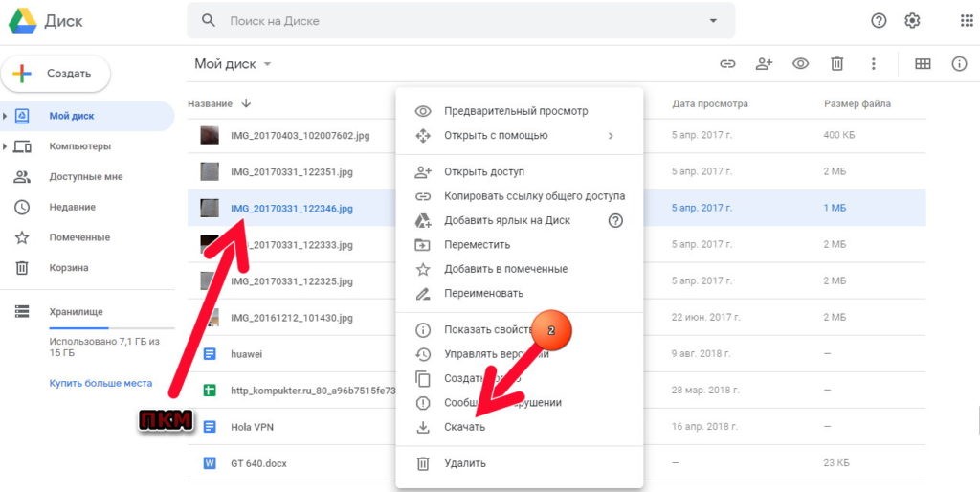Open search options dropdown arrow
Viewport: 980px width, 492px height.
[x=712, y=21]
